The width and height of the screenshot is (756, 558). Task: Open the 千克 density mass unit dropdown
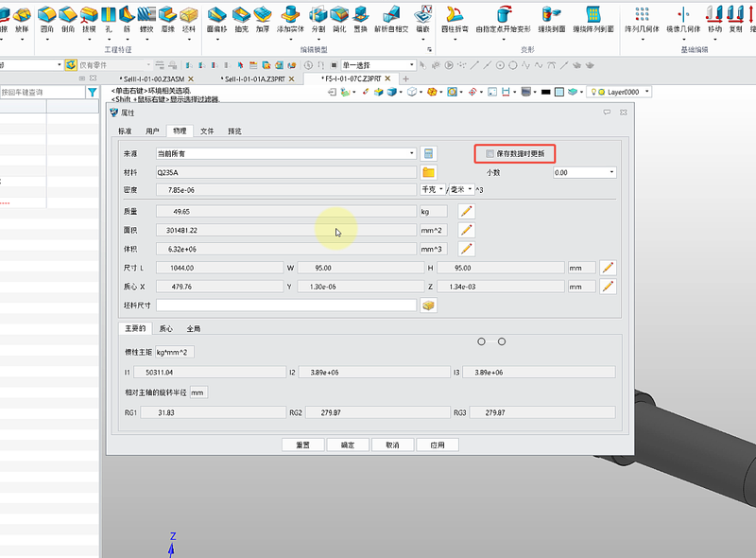click(x=431, y=190)
